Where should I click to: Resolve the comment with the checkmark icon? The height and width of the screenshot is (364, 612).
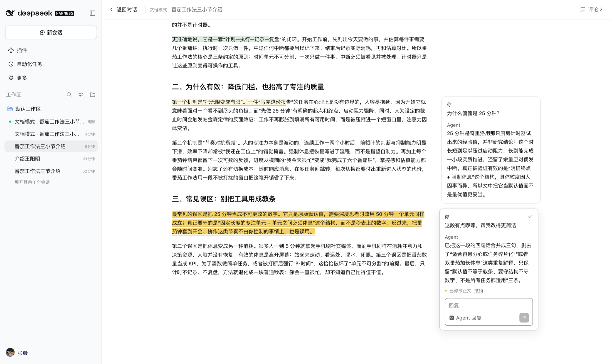530,217
